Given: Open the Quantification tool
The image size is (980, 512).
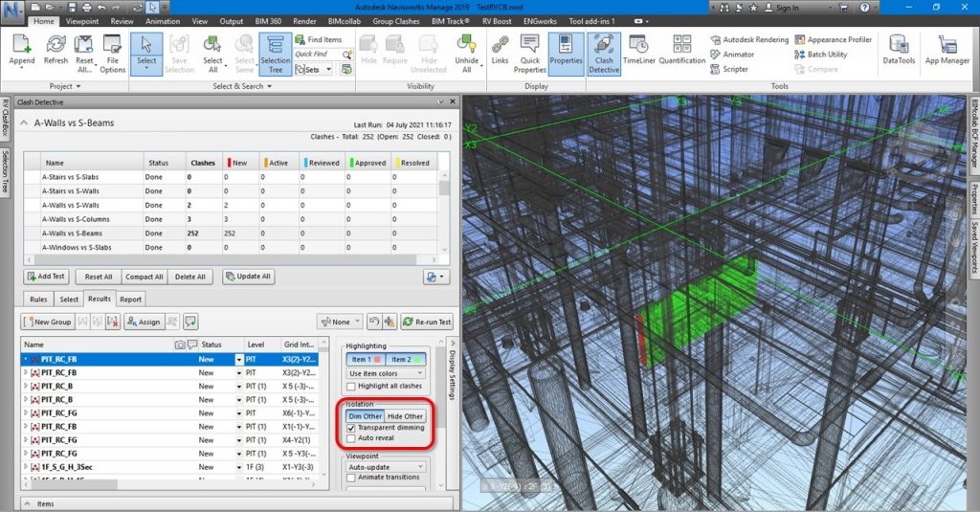Looking at the screenshot, I should tap(681, 50).
